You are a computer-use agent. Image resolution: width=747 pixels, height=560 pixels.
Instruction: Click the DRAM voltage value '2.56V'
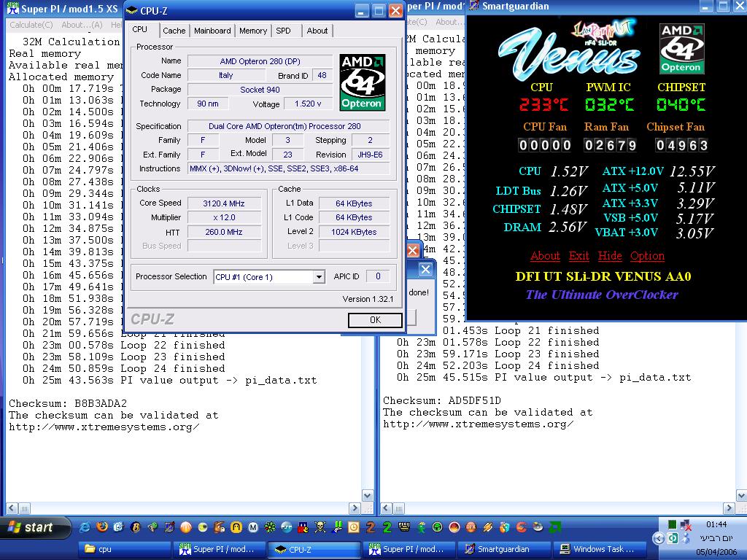[567, 227]
